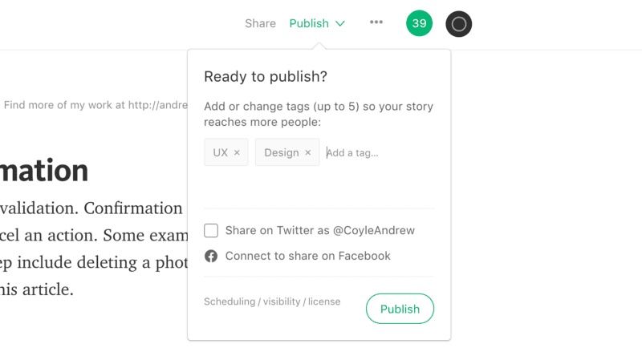
Task: Remove the Design tag with its x
Action: click(x=308, y=152)
